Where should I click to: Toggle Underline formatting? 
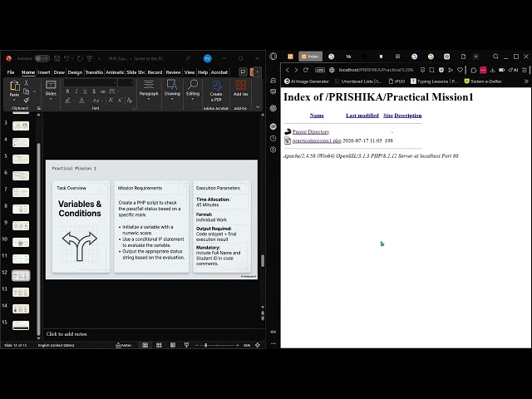click(x=85, y=91)
